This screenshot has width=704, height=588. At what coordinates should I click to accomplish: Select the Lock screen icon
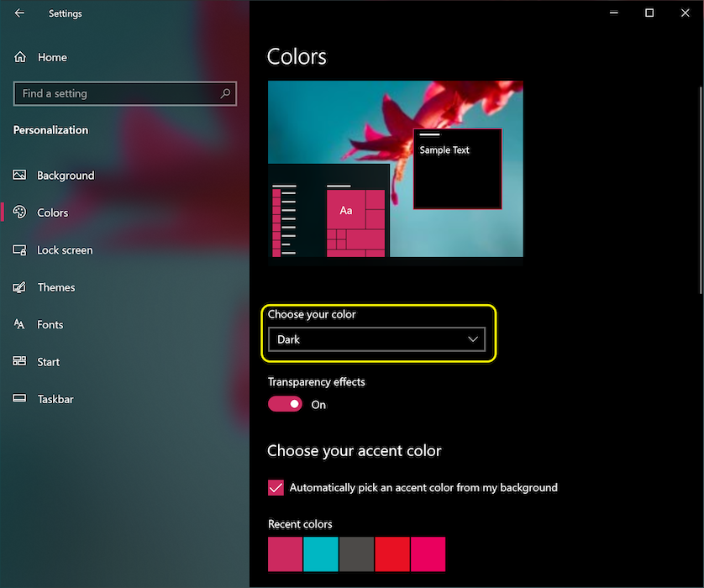20,250
